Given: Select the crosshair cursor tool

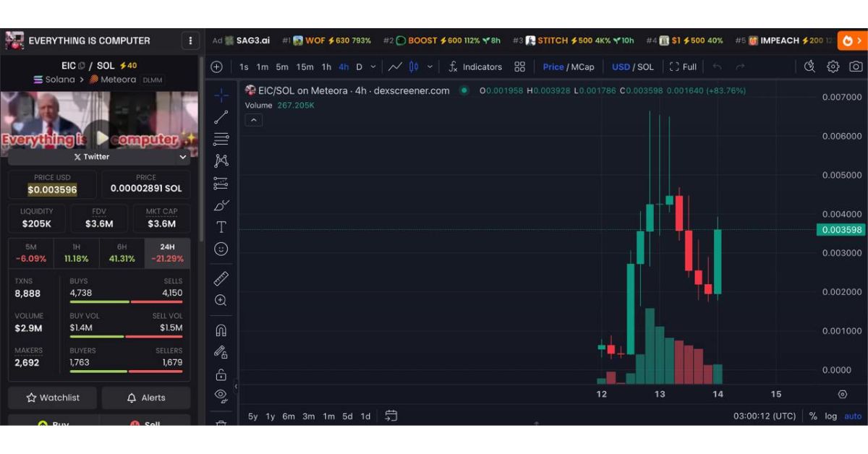Looking at the screenshot, I should [x=221, y=95].
